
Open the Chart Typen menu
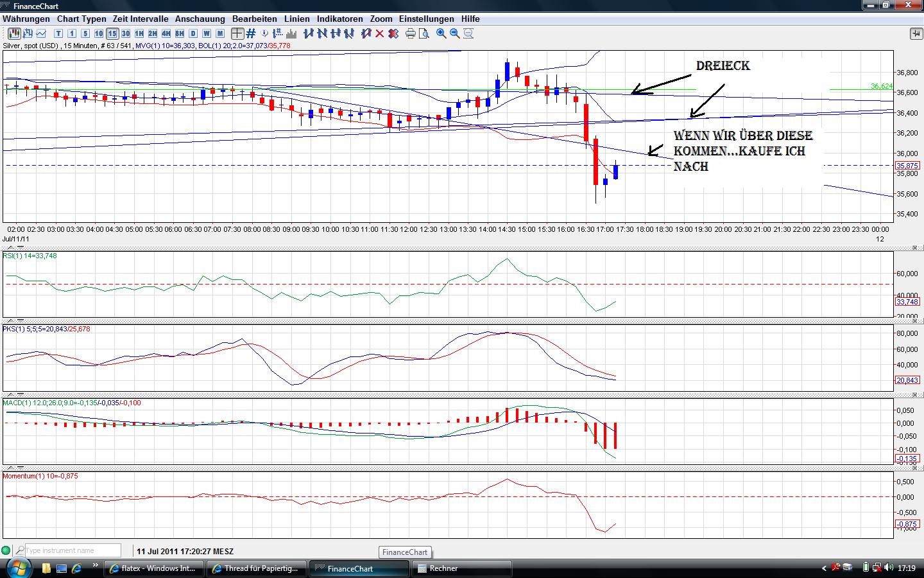(x=81, y=19)
